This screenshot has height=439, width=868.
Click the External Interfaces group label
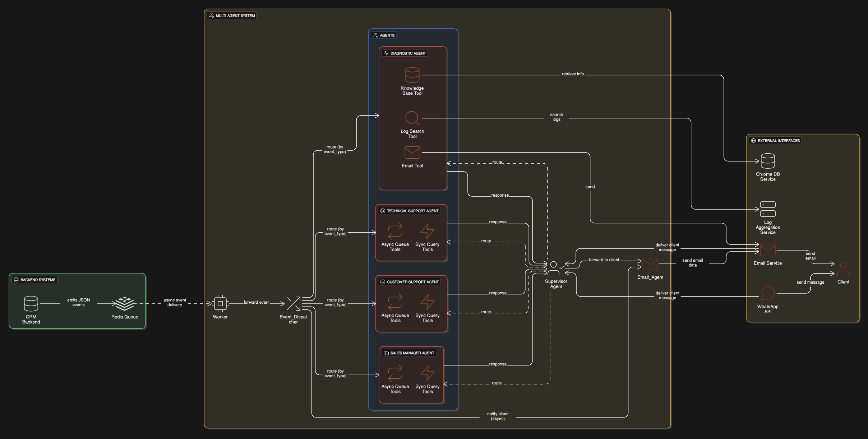point(775,141)
